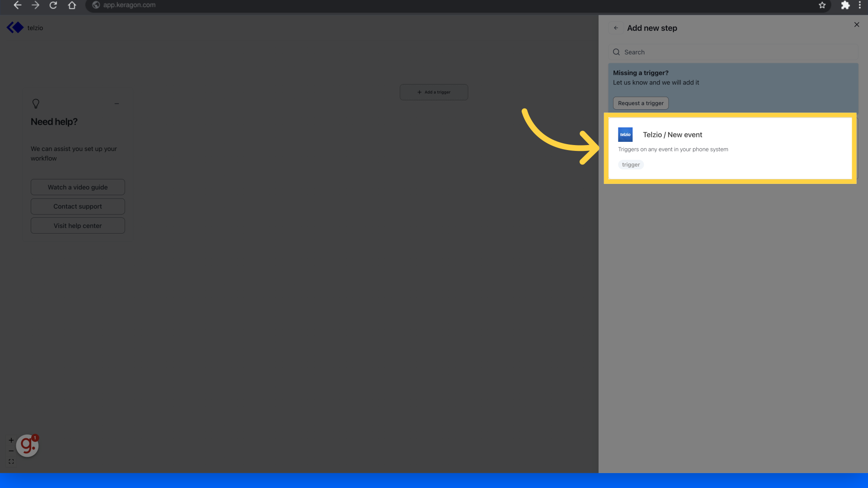Open Visit help center

(x=78, y=225)
